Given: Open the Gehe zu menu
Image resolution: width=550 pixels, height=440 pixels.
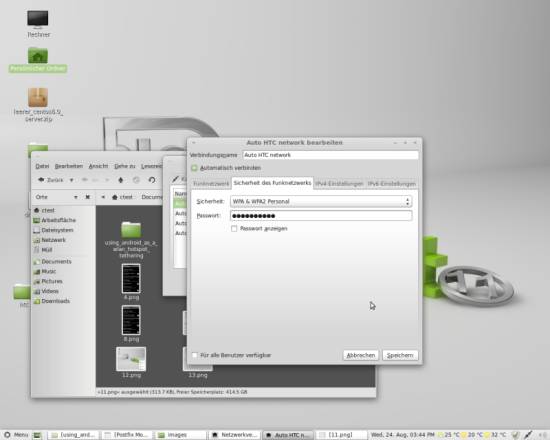Looking at the screenshot, I should point(125,166).
